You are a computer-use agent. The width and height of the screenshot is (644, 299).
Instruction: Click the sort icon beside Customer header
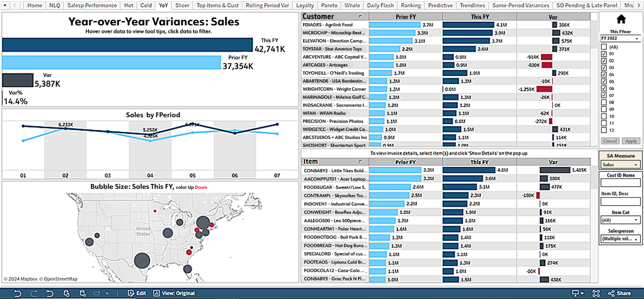pos(360,17)
